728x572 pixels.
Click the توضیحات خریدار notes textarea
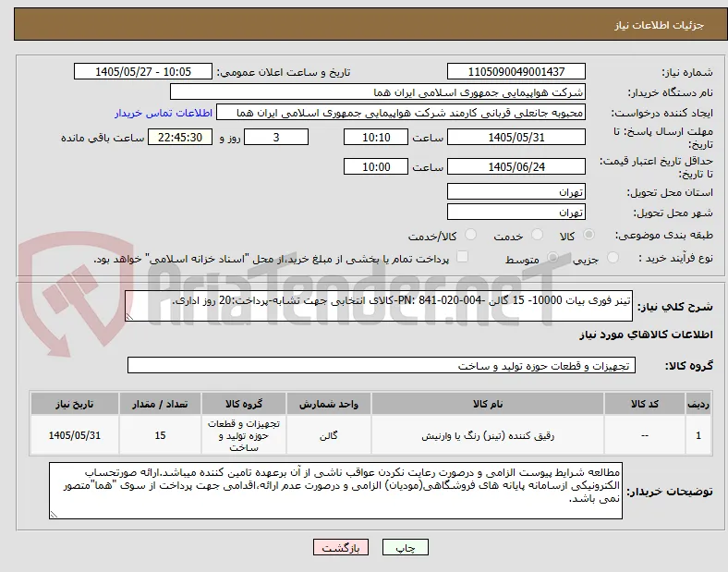[x=335, y=491]
